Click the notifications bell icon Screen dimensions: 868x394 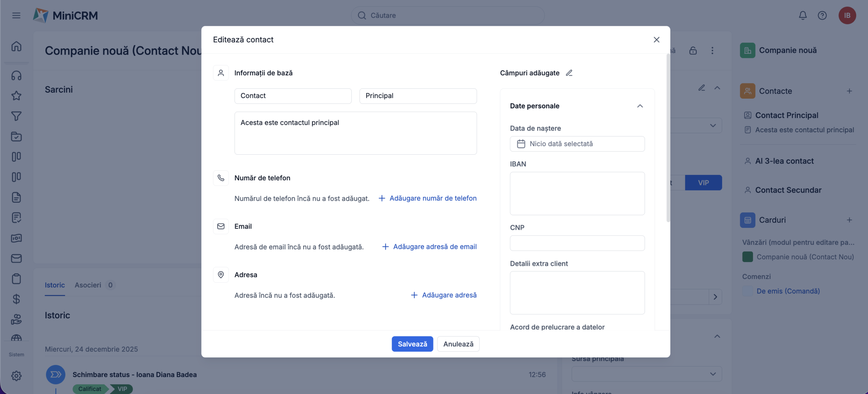(803, 15)
